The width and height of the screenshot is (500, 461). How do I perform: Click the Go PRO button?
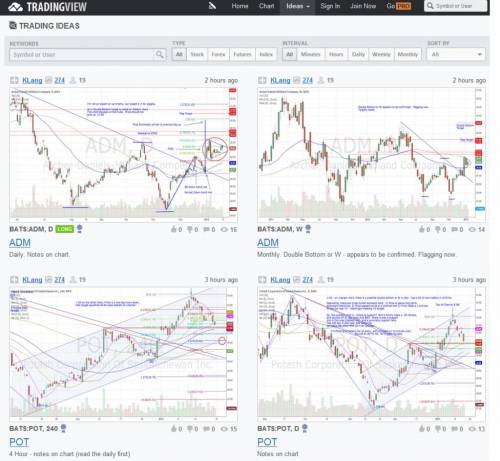(399, 6)
